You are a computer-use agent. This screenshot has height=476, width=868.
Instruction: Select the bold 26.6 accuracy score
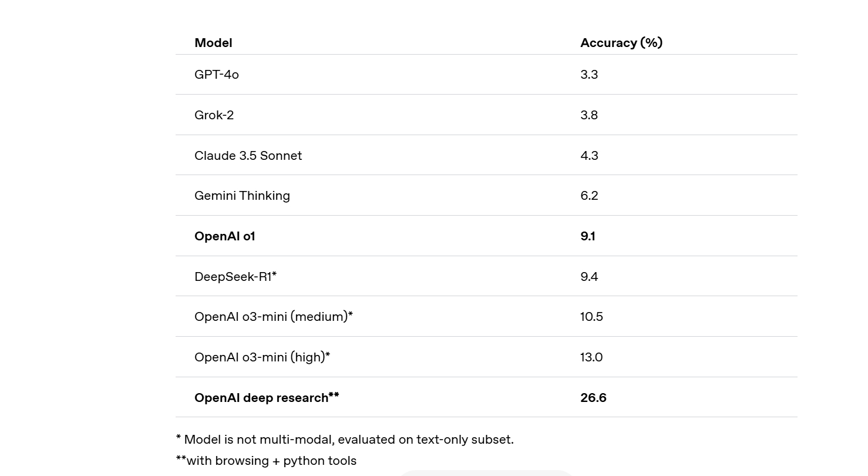[593, 398]
